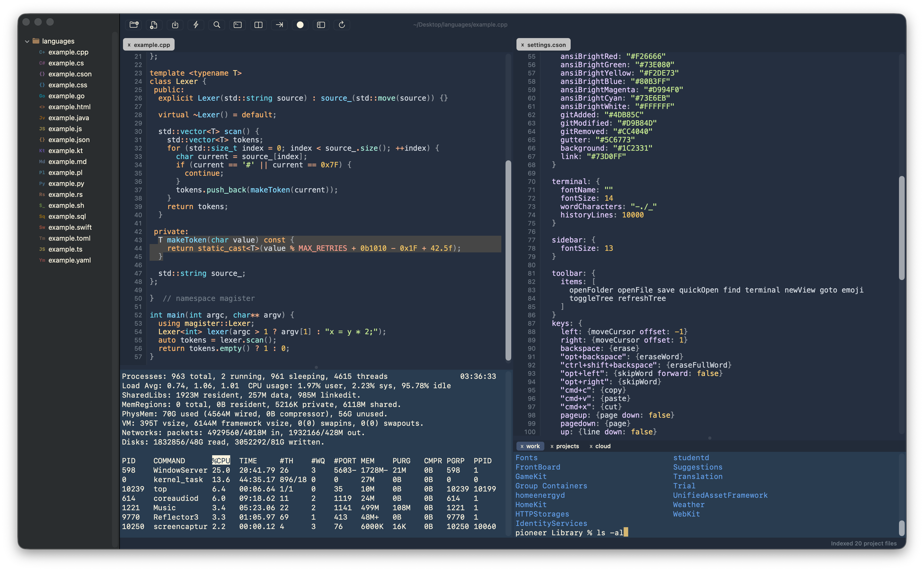Click the Find magnifying glass icon
The image size is (924, 571).
point(217,25)
